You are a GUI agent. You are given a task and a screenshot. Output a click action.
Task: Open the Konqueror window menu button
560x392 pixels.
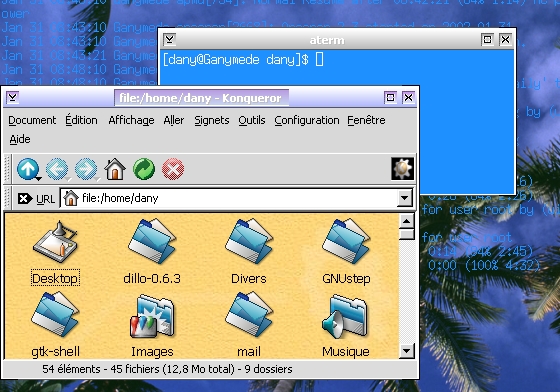click(x=13, y=97)
